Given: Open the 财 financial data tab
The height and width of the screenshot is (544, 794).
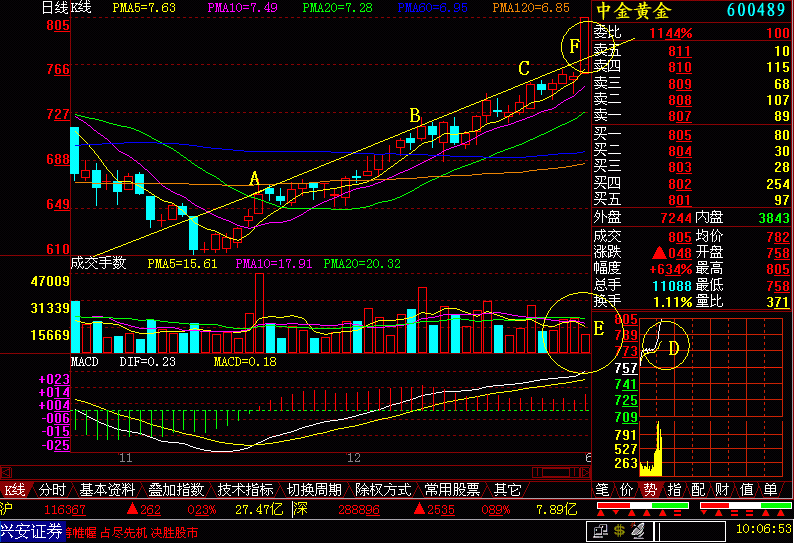Looking at the screenshot, I should [x=723, y=490].
